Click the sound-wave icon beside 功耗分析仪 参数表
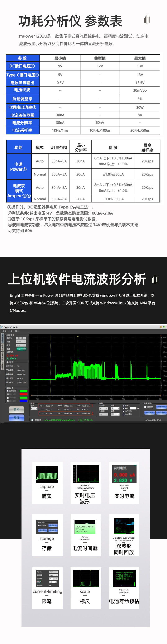 [147, 19]
